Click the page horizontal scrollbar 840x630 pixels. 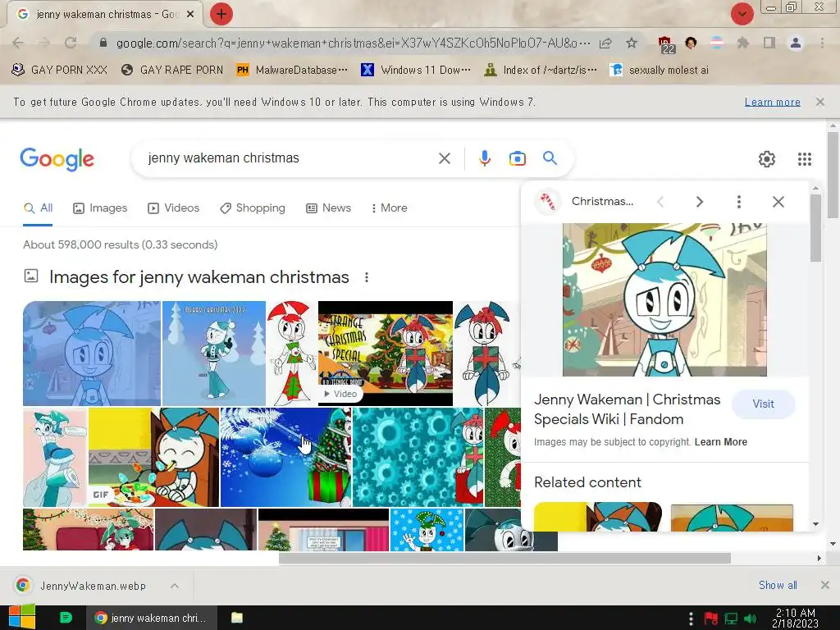point(504,558)
